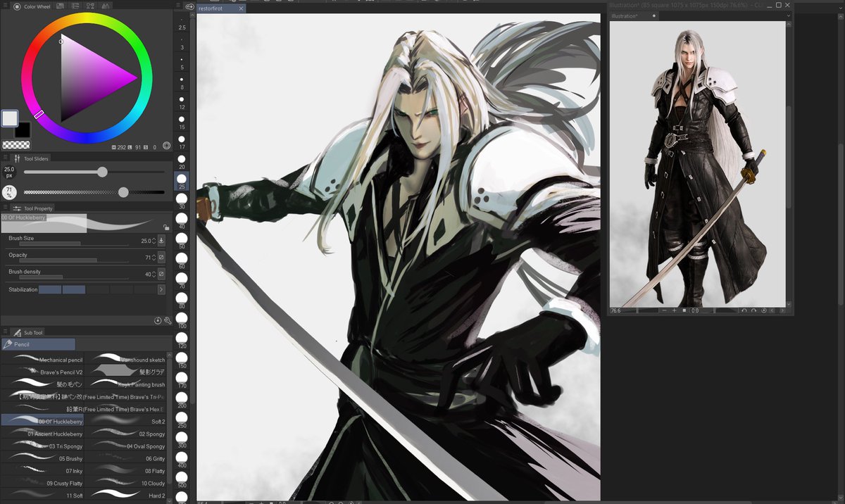The image size is (845, 504).
Task: Adjust the Brush density stepper arrows
Action: [154, 275]
